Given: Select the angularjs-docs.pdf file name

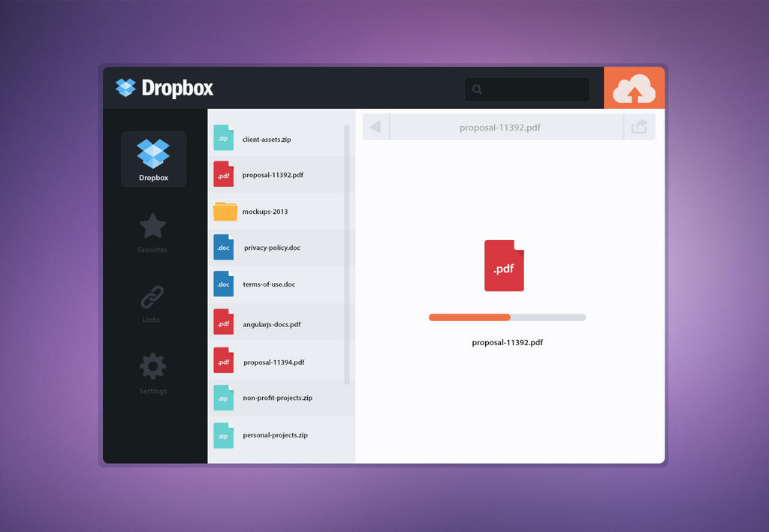Looking at the screenshot, I should (x=272, y=324).
